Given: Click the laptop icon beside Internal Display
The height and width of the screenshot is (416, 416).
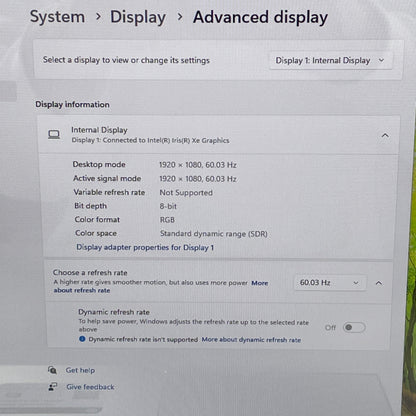Looking at the screenshot, I should [54, 135].
